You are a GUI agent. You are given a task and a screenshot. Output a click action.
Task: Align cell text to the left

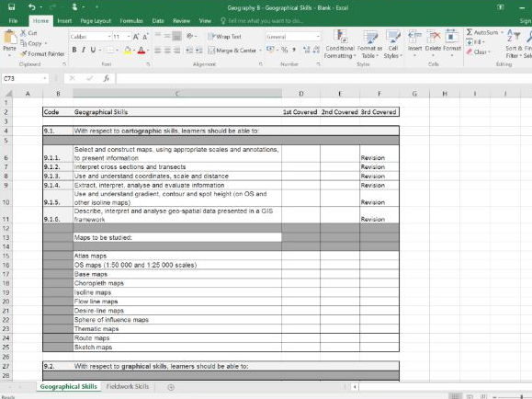[158, 51]
